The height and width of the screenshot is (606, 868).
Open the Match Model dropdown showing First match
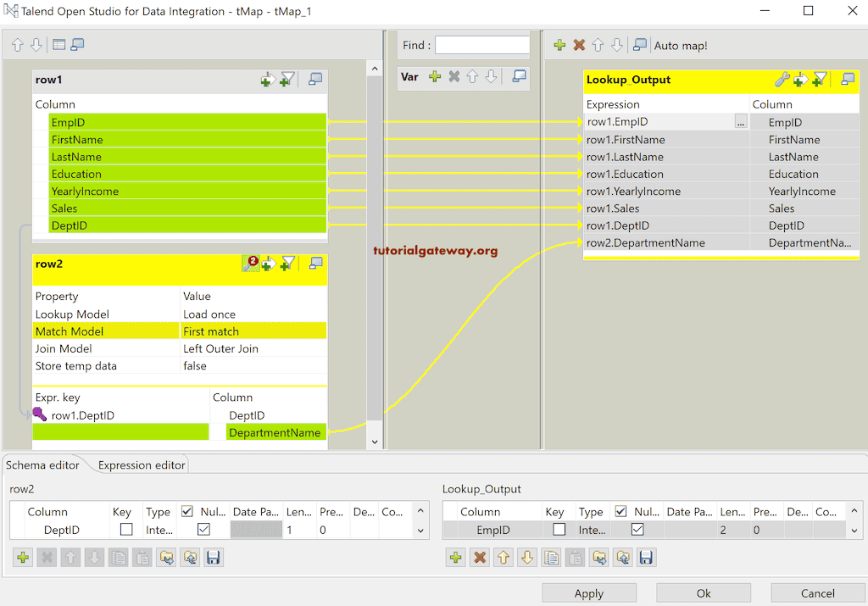(x=253, y=331)
